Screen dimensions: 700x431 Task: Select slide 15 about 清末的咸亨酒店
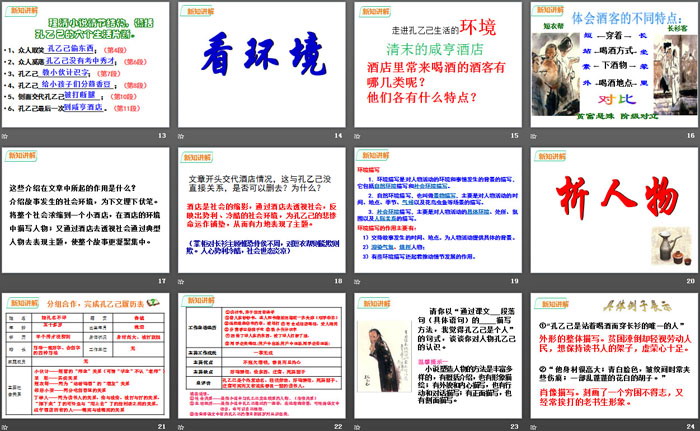pos(438,65)
